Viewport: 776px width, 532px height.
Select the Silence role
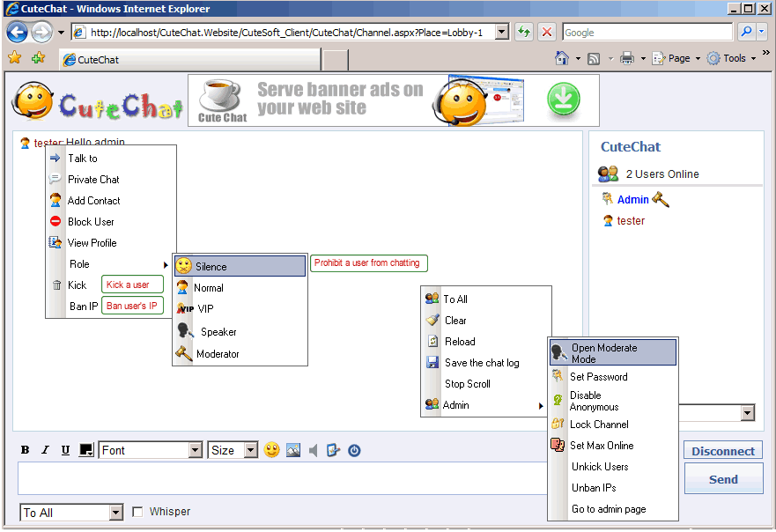(240, 266)
